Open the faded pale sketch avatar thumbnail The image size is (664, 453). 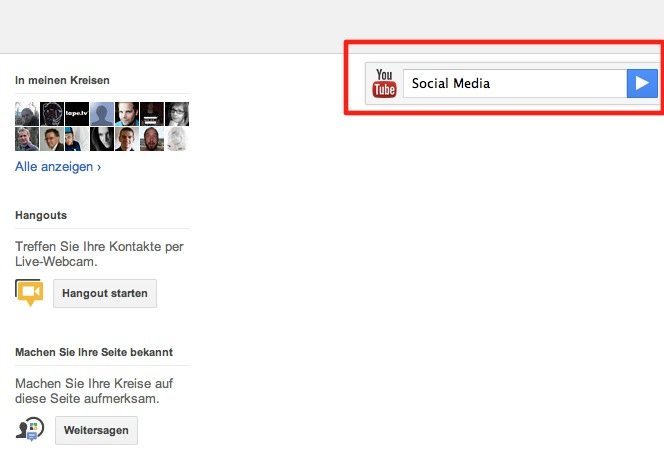click(177, 139)
